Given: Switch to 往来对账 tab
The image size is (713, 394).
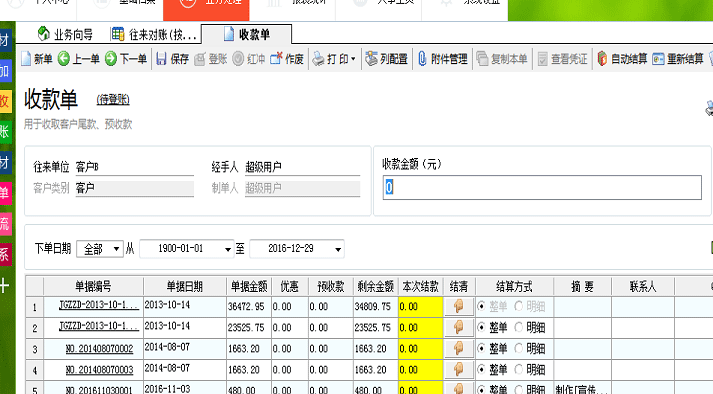Looking at the screenshot, I should click(x=153, y=34).
